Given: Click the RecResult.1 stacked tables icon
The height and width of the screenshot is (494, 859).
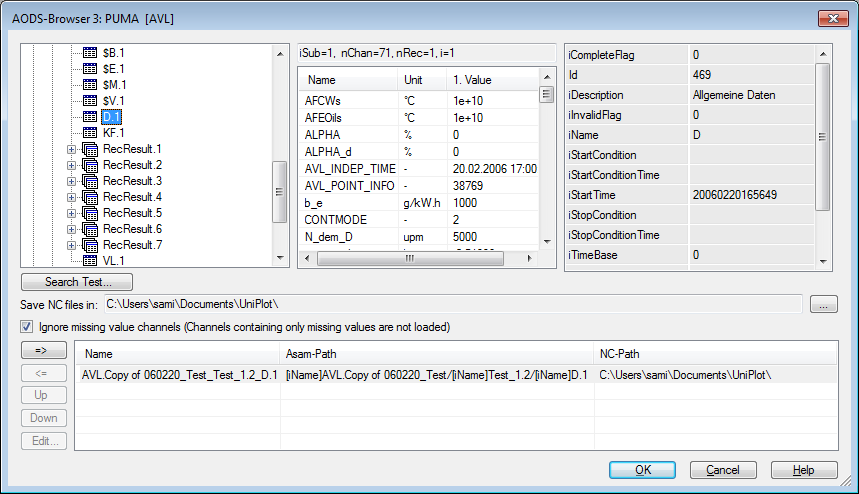Looking at the screenshot, I should (89, 149).
